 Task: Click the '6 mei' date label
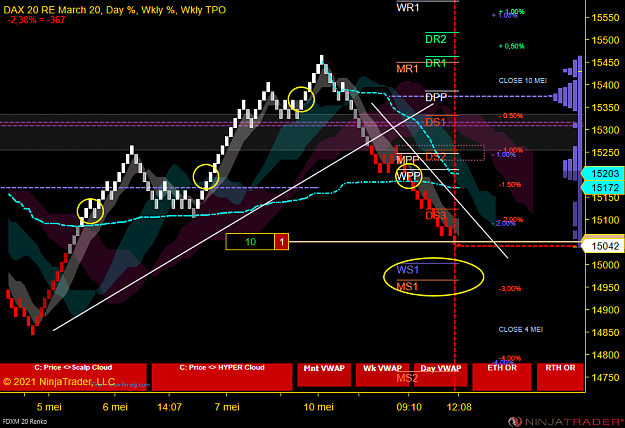(x=115, y=407)
